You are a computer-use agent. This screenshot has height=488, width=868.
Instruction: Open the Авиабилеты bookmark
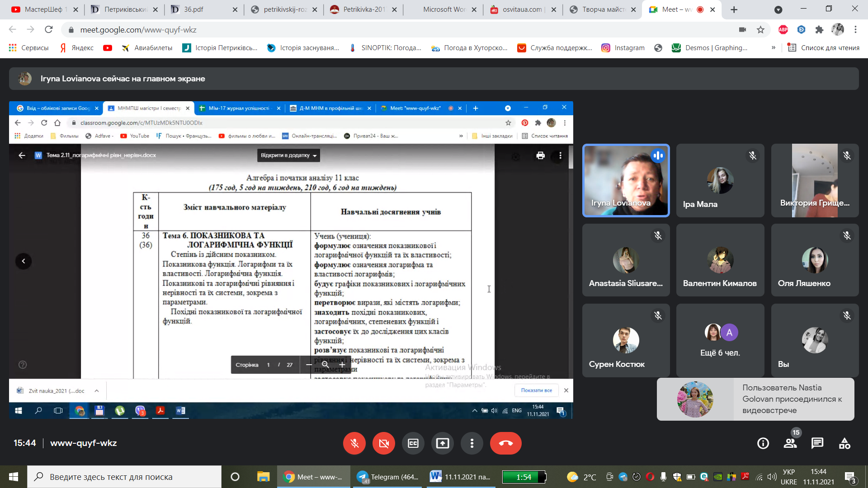coord(147,48)
